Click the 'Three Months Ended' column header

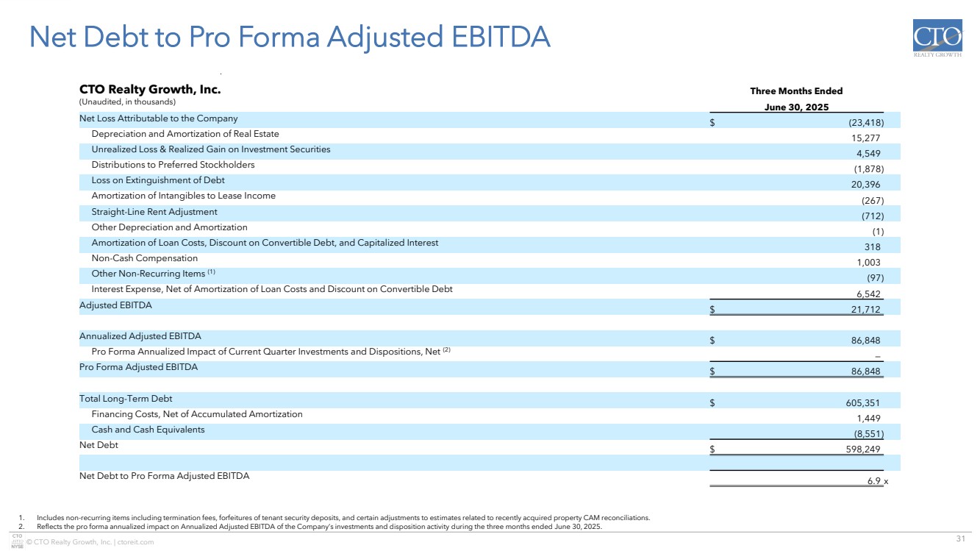(795, 91)
